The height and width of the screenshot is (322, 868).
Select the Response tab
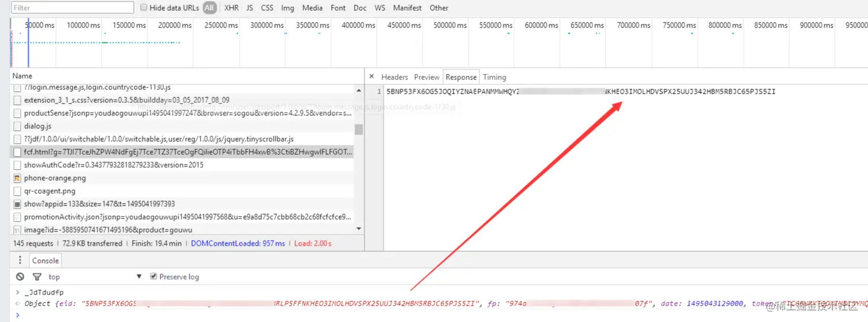coord(461,77)
